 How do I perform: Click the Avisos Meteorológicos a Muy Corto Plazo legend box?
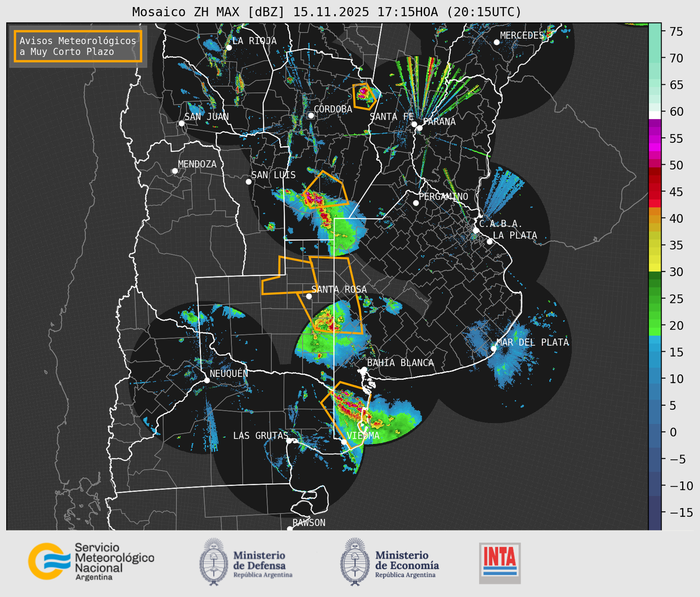pyautogui.click(x=78, y=46)
